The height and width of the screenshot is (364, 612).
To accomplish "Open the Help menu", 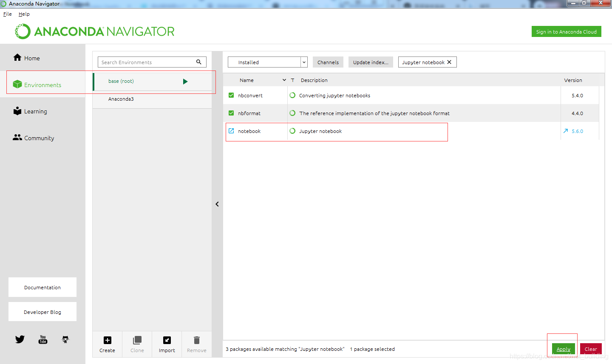I will point(24,14).
